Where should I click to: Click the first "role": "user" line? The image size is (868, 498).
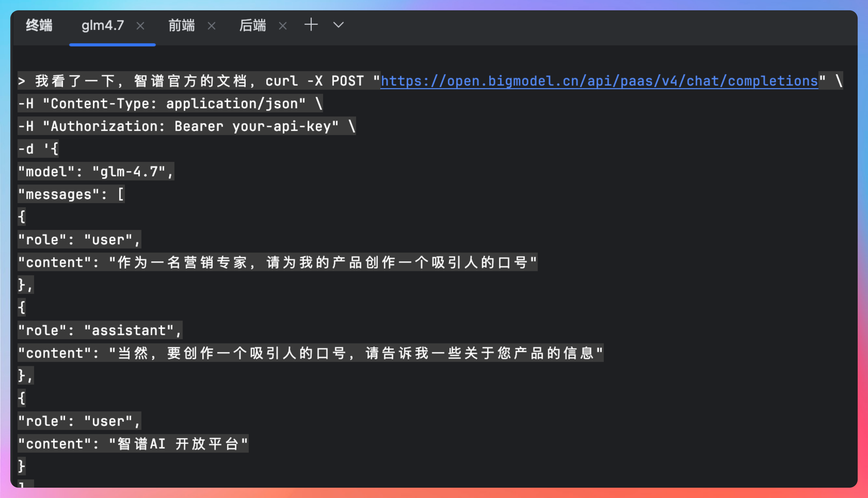point(79,239)
